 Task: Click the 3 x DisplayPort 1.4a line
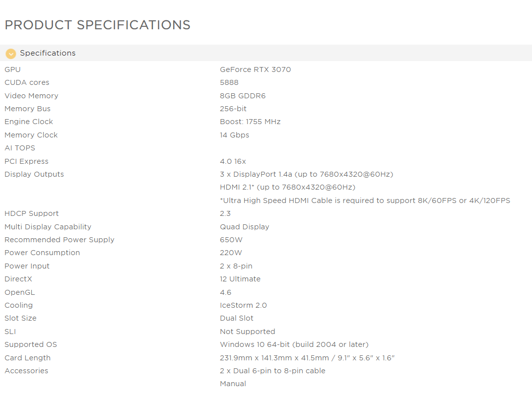coord(306,174)
